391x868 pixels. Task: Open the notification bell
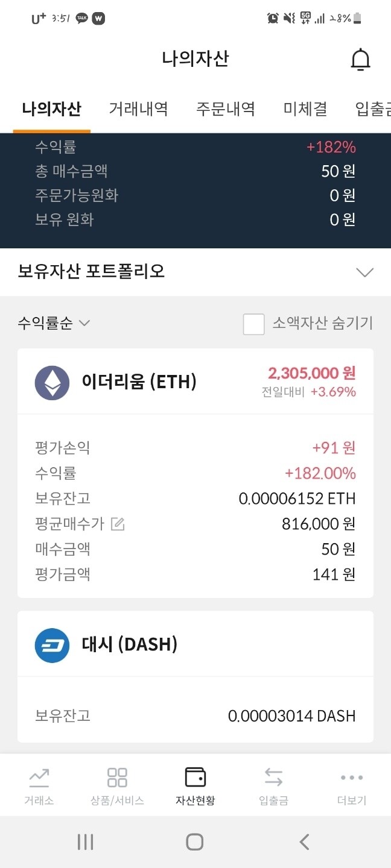coord(360,59)
